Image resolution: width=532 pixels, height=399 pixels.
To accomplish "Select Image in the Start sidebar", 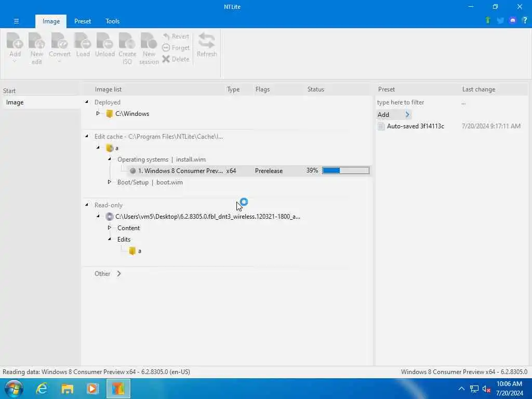I will pos(42,102).
